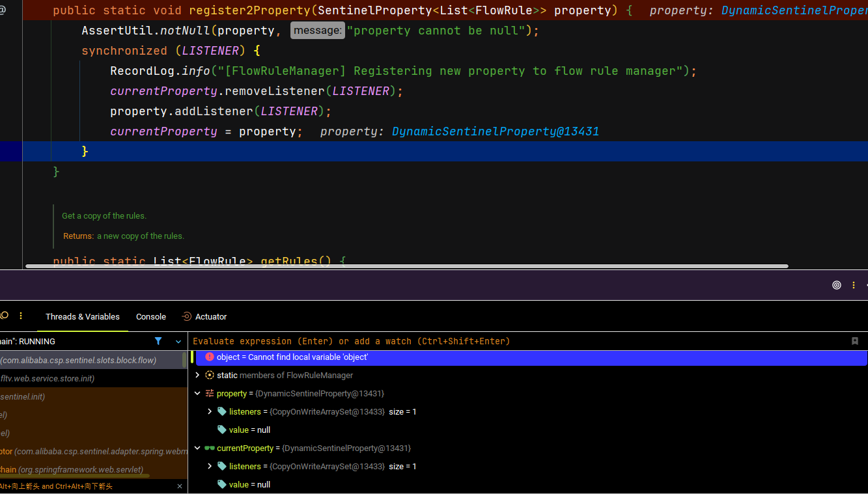Select the web.service.store.init stack frame
The width and height of the screenshot is (868, 494).
[93, 378]
